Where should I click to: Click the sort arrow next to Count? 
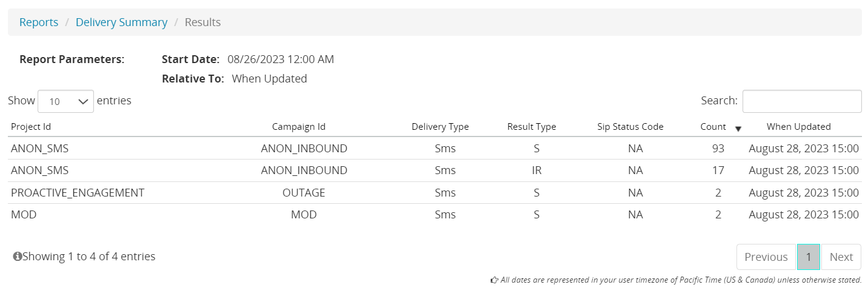tap(738, 128)
